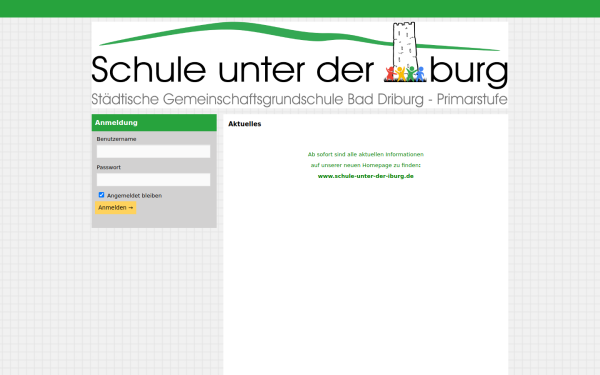The width and height of the screenshot is (600, 375).
Task: Click the 'Angemeldet bleiben' label text
Action: [x=134, y=196]
